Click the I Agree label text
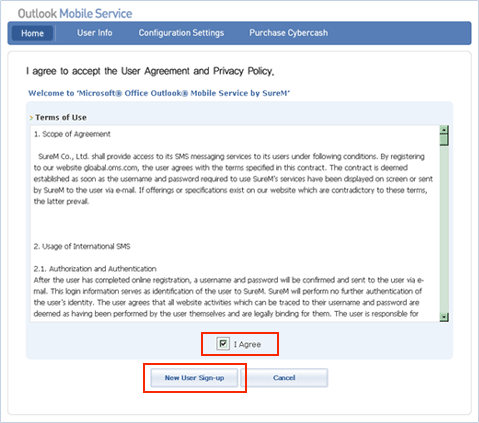479x423 pixels. [x=247, y=344]
